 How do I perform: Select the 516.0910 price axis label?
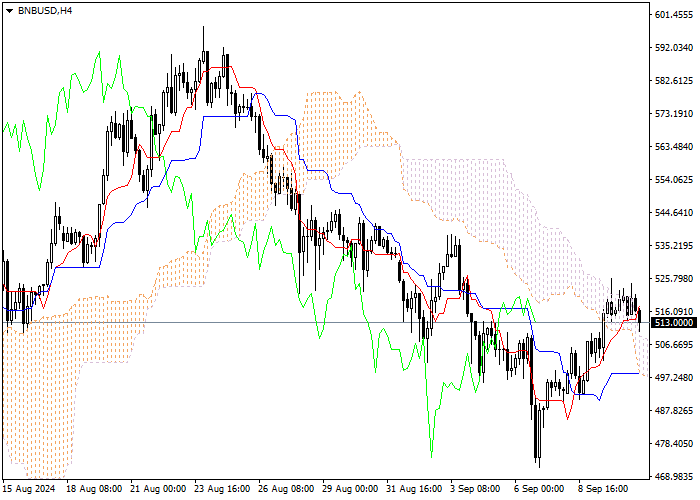(674, 312)
